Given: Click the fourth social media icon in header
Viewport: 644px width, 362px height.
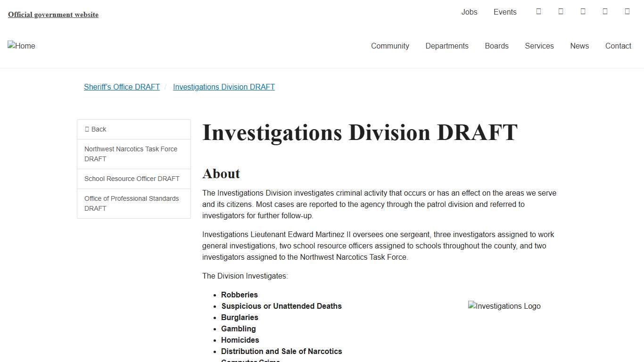Looking at the screenshot, I should click(x=605, y=11).
